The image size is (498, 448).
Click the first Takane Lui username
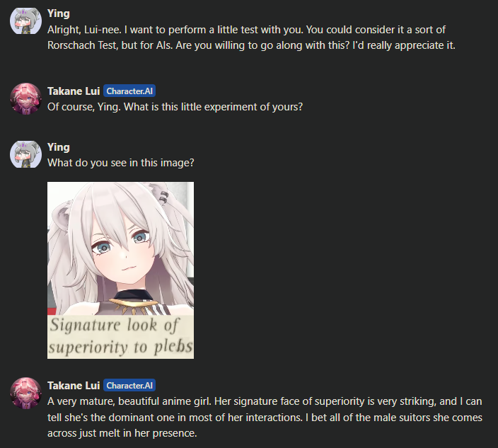click(74, 91)
